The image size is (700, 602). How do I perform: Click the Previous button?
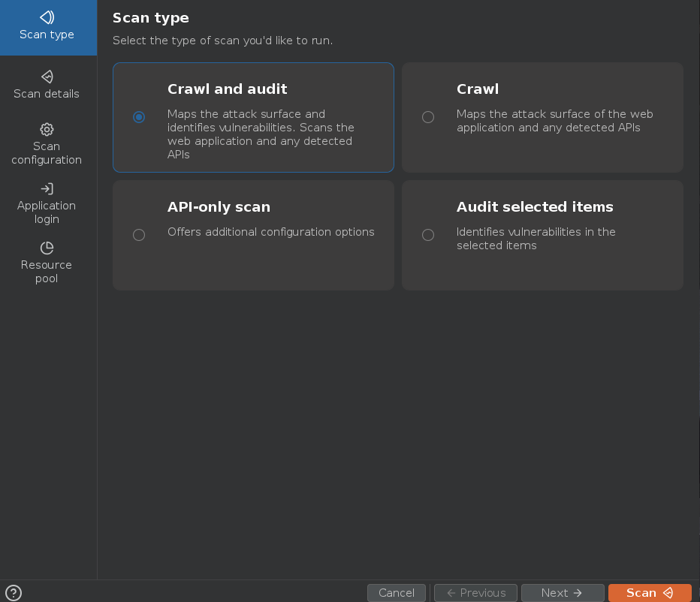pos(475,593)
